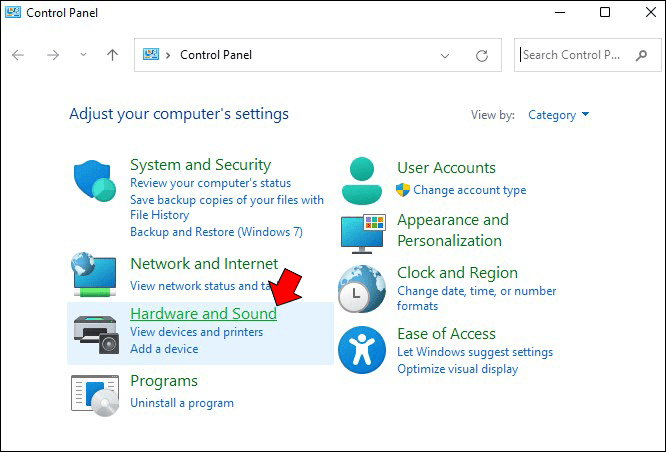666x452 pixels.
Task: Open View network status and tasks link
Action: (x=200, y=286)
